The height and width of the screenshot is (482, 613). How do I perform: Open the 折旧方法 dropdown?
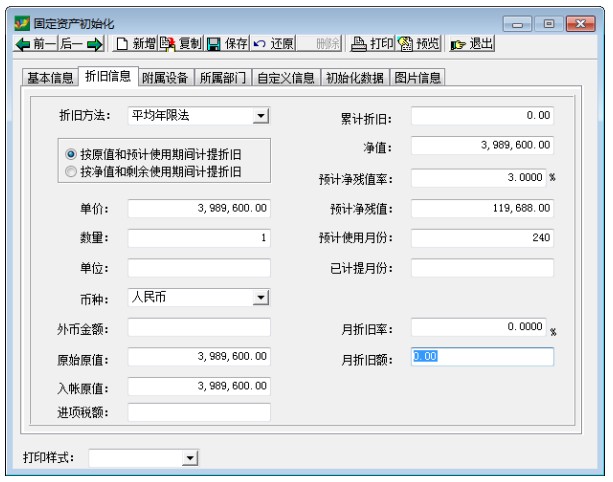click(x=260, y=116)
